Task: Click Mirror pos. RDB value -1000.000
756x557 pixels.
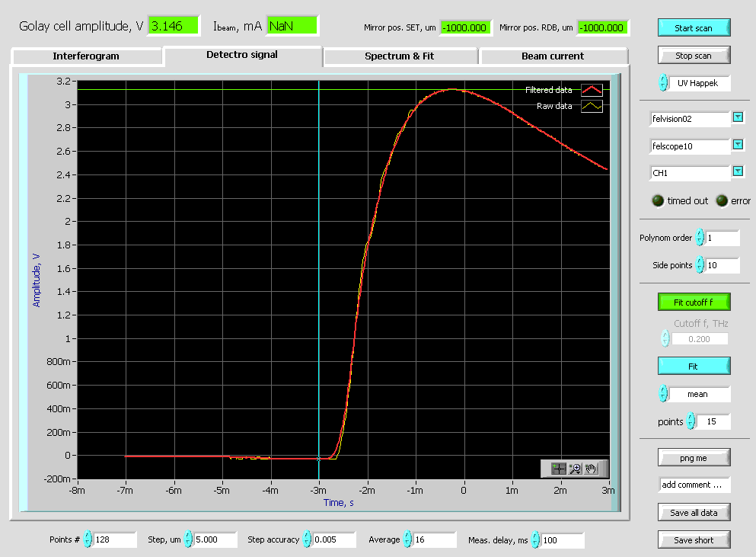Action: pos(601,28)
